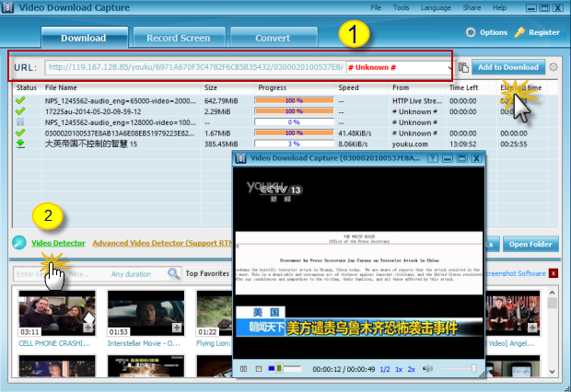571x392 pixels.
Task: Switch to the Download tab
Action: (x=84, y=38)
